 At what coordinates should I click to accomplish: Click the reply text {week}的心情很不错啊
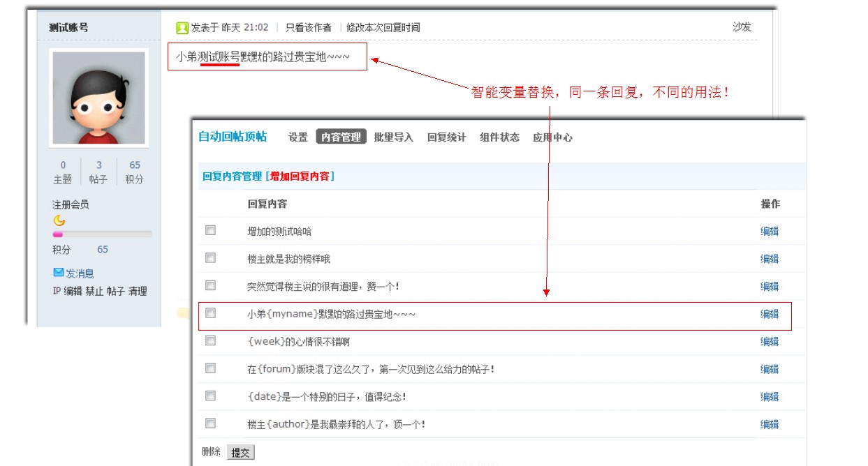tap(298, 341)
